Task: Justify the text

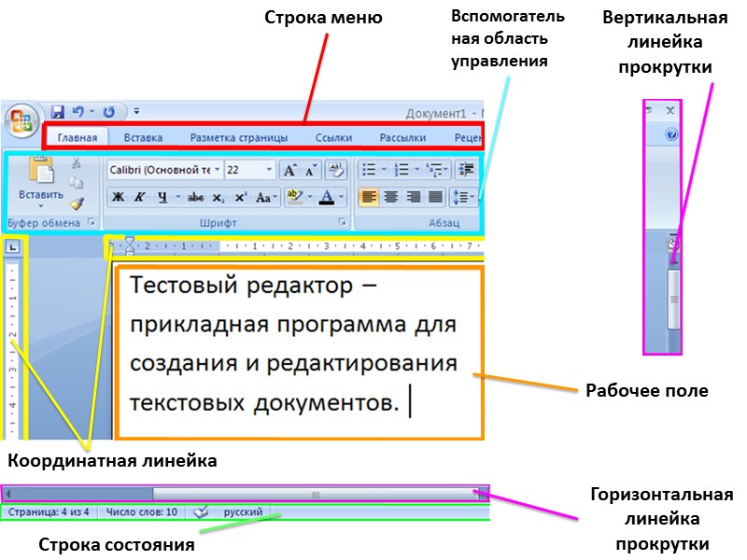Action: coord(435,197)
